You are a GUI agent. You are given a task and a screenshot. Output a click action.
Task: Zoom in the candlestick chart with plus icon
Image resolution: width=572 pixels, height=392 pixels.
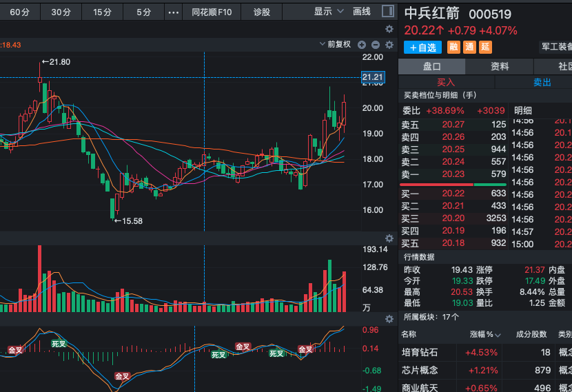[x=362, y=45]
